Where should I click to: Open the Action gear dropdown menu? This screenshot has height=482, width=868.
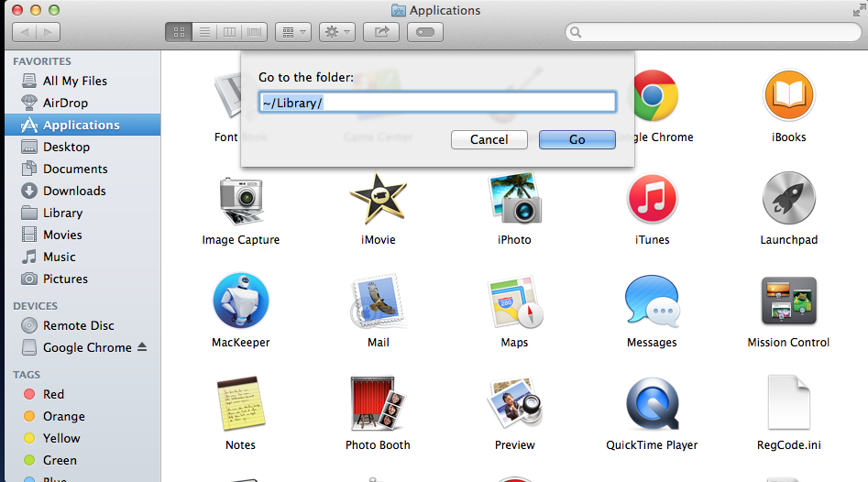coord(336,32)
